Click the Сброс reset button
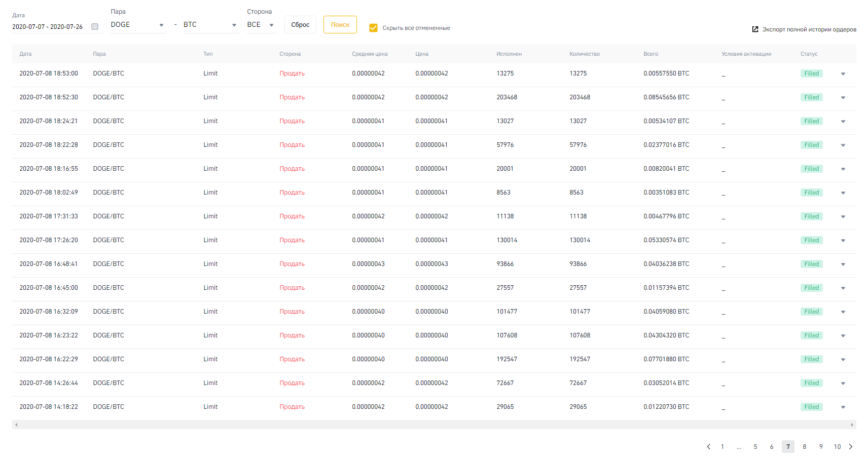This screenshot has width=868, height=458. coord(300,25)
